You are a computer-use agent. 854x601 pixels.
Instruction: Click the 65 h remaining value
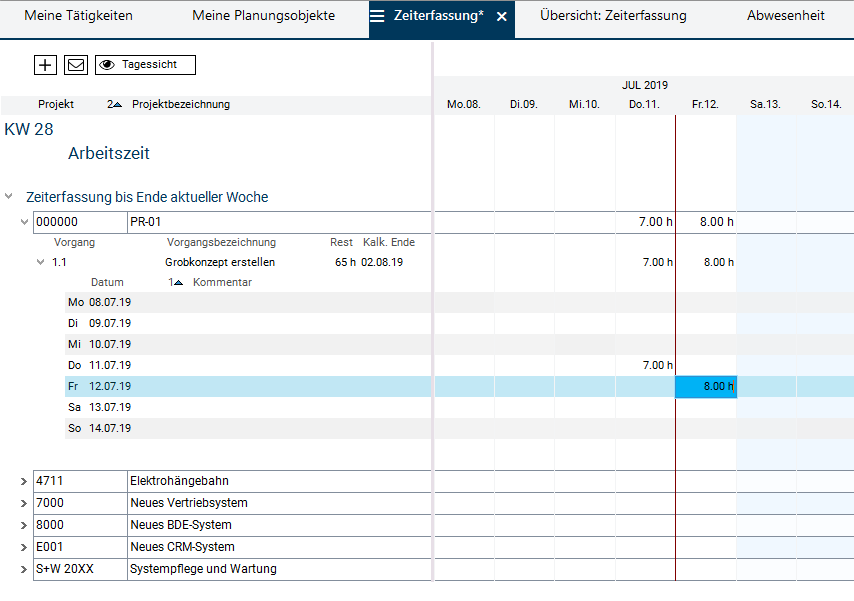coord(345,262)
